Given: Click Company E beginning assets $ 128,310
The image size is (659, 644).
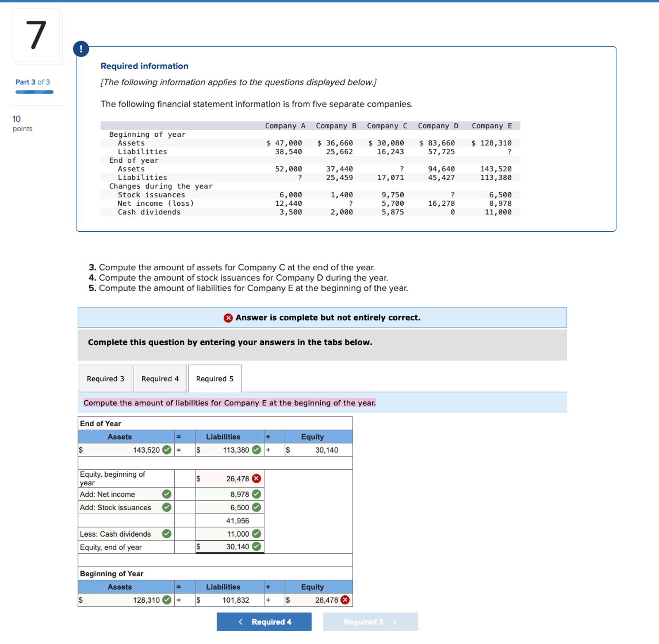Looking at the screenshot, I should [x=491, y=143].
